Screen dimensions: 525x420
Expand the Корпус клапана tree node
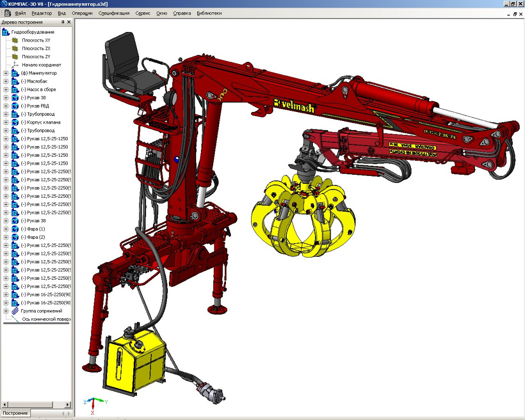(x=6, y=123)
